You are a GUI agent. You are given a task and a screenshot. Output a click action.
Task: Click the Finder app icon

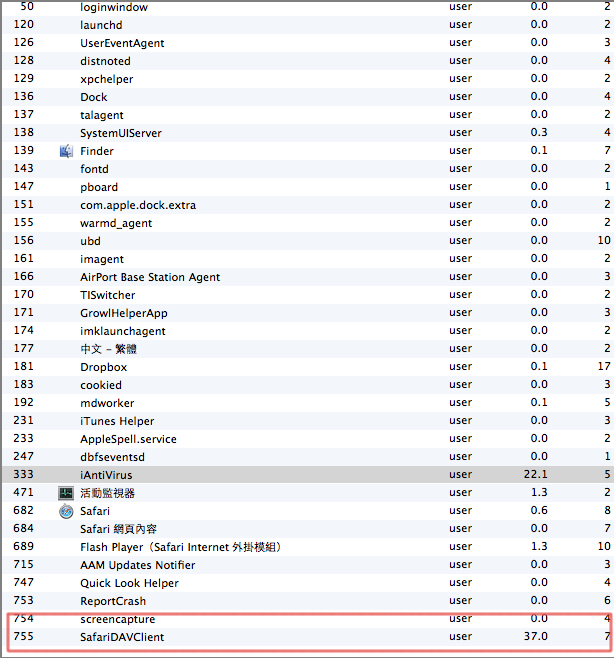coord(66,151)
